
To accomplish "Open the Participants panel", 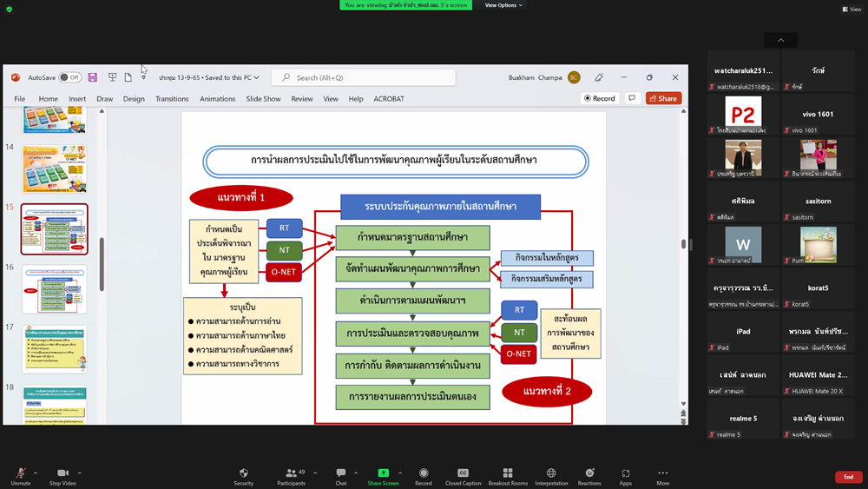I will pos(291,476).
